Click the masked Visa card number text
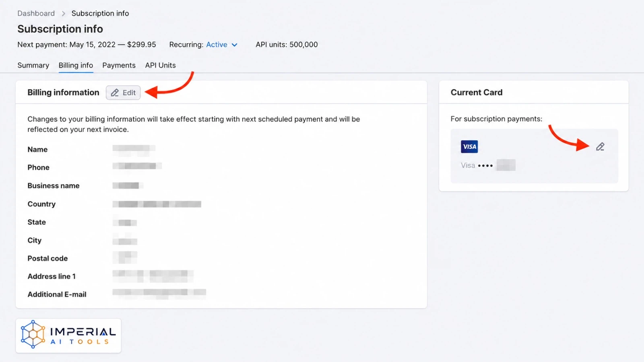Image resolution: width=644 pixels, height=362 pixels. 488,165
